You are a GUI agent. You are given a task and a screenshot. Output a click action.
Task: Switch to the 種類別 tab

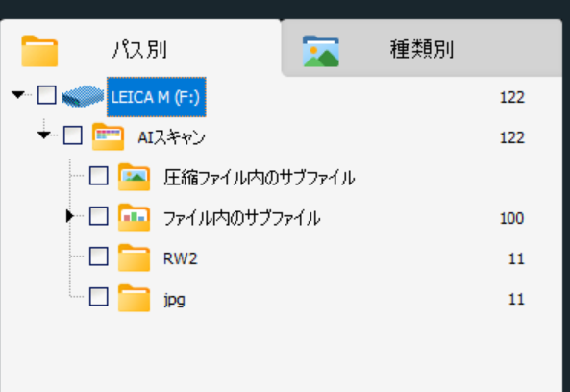pyautogui.click(x=422, y=48)
